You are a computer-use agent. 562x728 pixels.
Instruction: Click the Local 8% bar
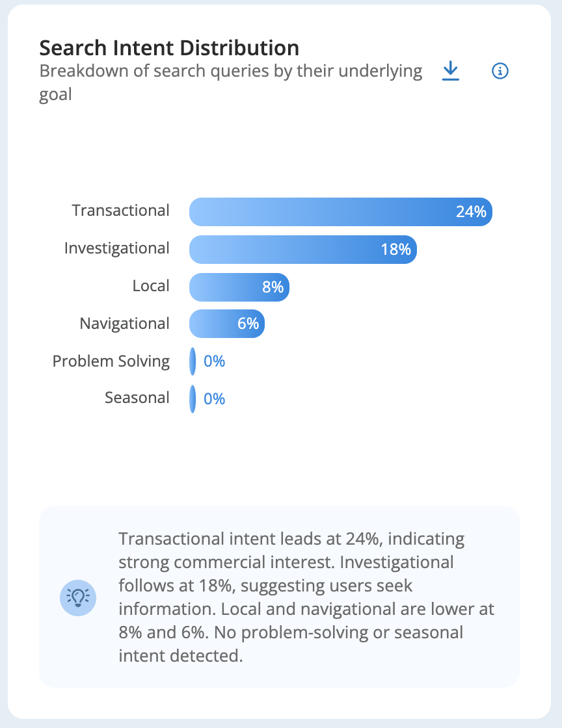pyautogui.click(x=239, y=287)
